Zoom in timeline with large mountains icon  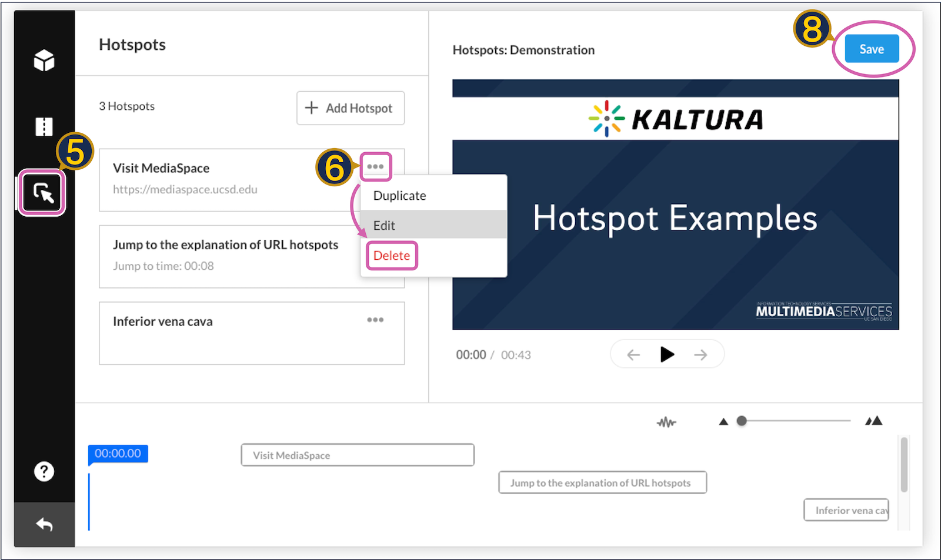[874, 420]
